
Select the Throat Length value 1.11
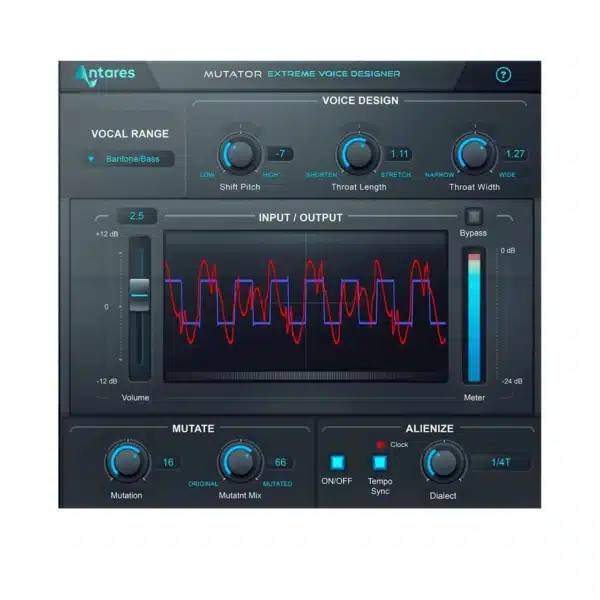point(399,154)
